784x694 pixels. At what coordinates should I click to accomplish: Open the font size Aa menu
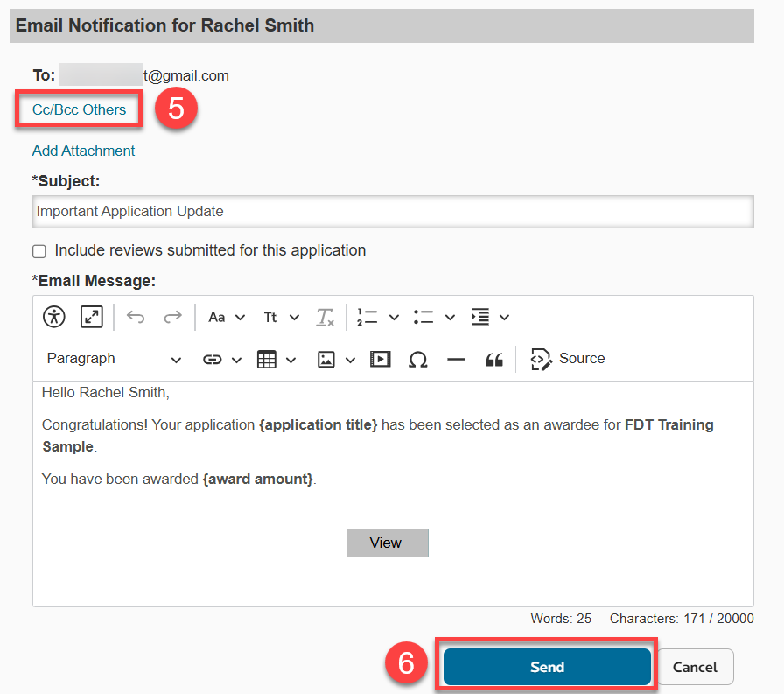(216, 318)
